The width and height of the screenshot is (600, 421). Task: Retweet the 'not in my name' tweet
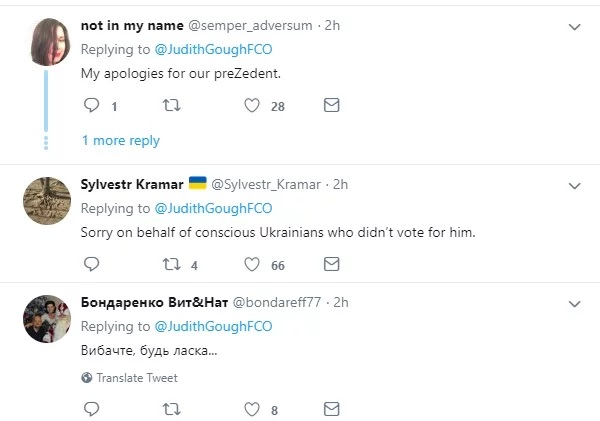point(171,105)
